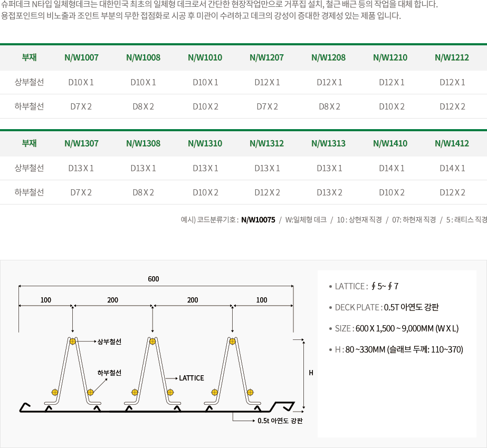This screenshot has width=487, height=448.
Task: Click the 하부철선 label in diagram
Action: click(109, 373)
